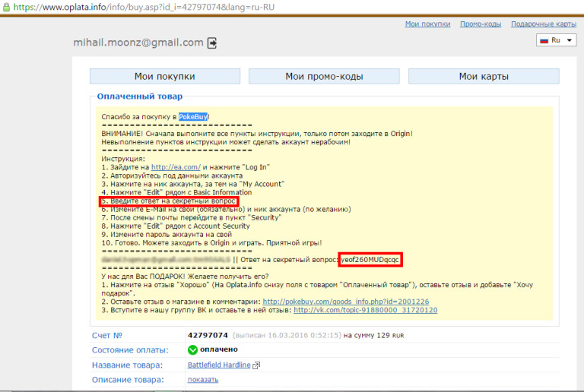Click the green padlock icon in address bar

coord(6,7)
